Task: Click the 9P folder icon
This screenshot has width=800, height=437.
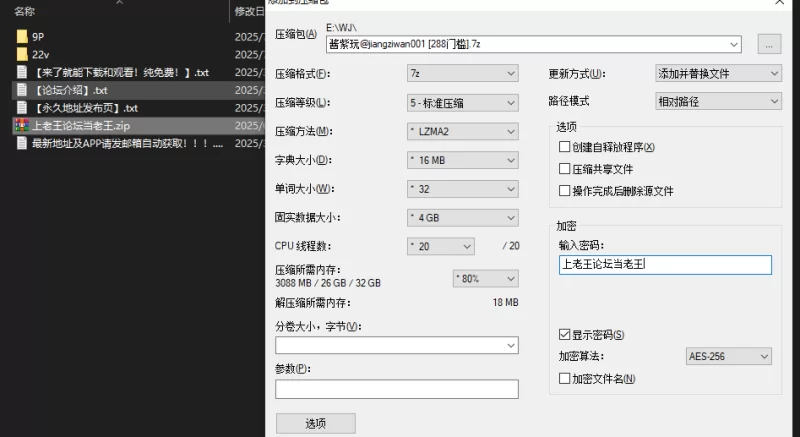Action: point(22,37)
